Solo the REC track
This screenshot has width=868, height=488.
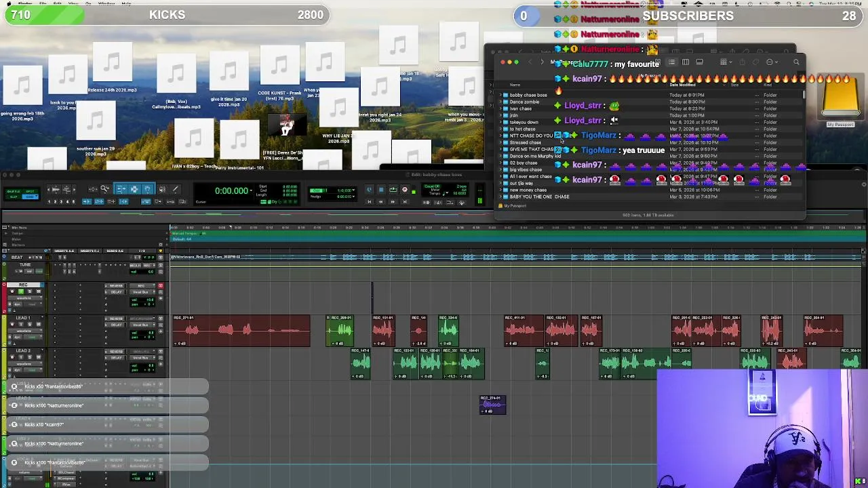(x=30, y=291)
